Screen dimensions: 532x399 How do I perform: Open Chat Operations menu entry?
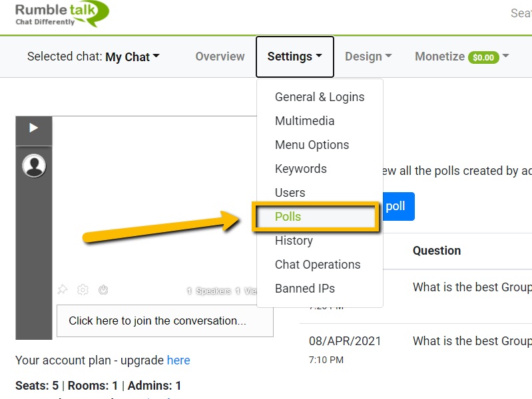(x=318, y=265)
